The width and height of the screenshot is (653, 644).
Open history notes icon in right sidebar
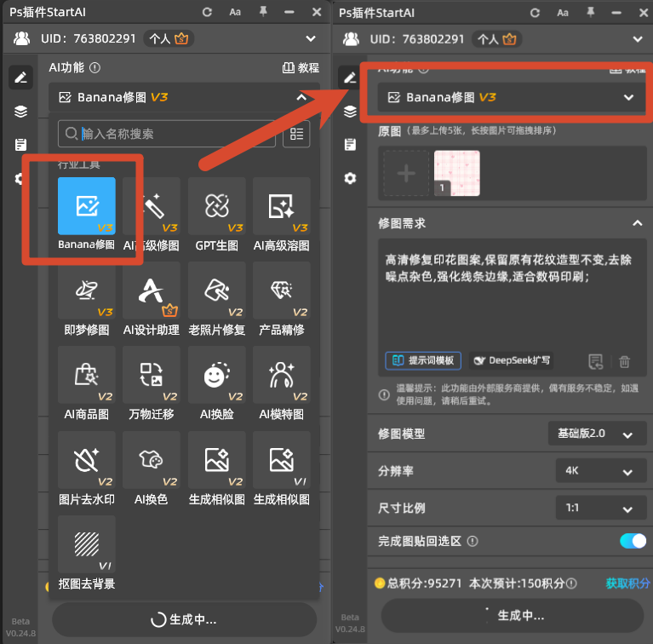coord(350,145)
